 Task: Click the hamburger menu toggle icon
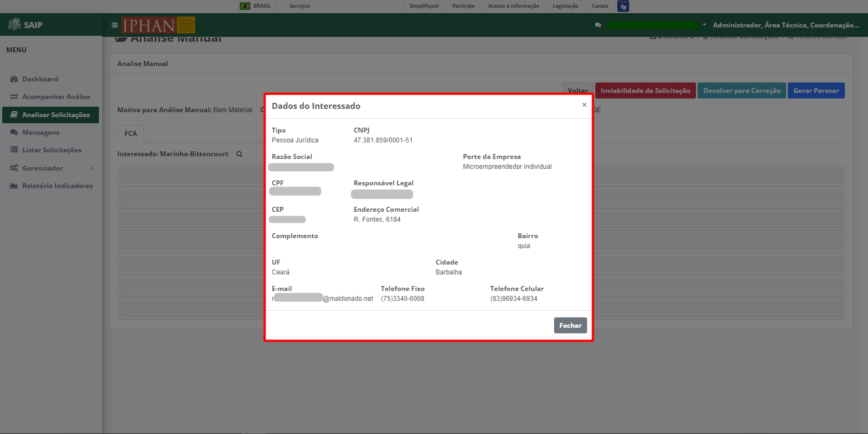[114, 25]
